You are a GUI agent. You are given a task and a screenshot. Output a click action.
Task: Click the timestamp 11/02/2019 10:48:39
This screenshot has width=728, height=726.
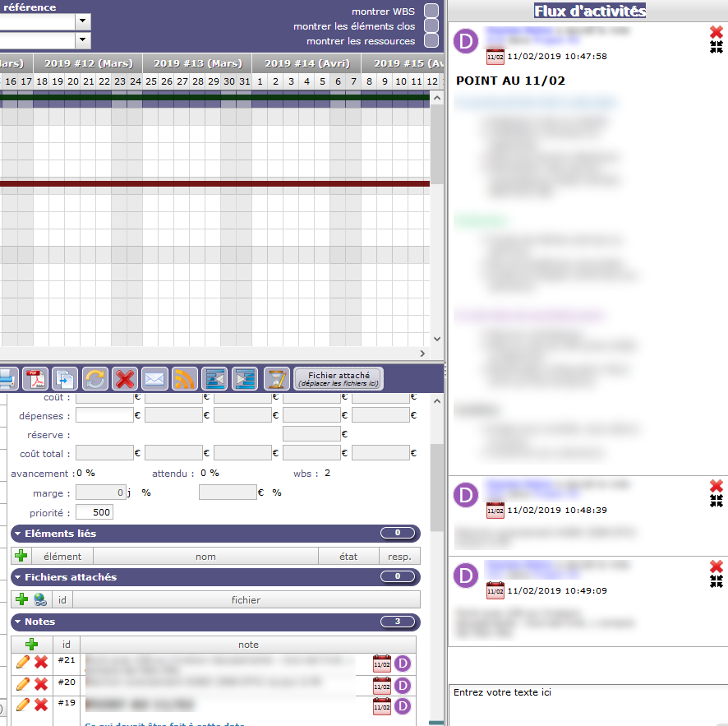(x=556, y=510)
